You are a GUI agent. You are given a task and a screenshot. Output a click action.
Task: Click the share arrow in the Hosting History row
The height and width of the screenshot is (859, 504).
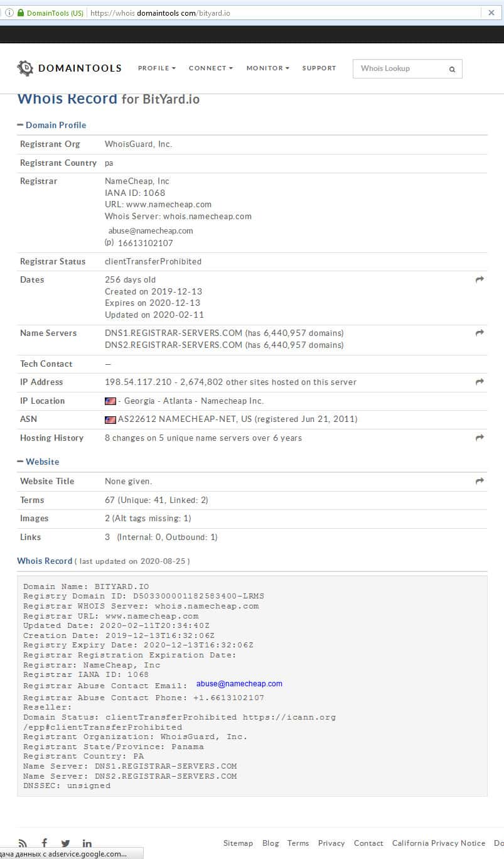click(x=480, y=438)
